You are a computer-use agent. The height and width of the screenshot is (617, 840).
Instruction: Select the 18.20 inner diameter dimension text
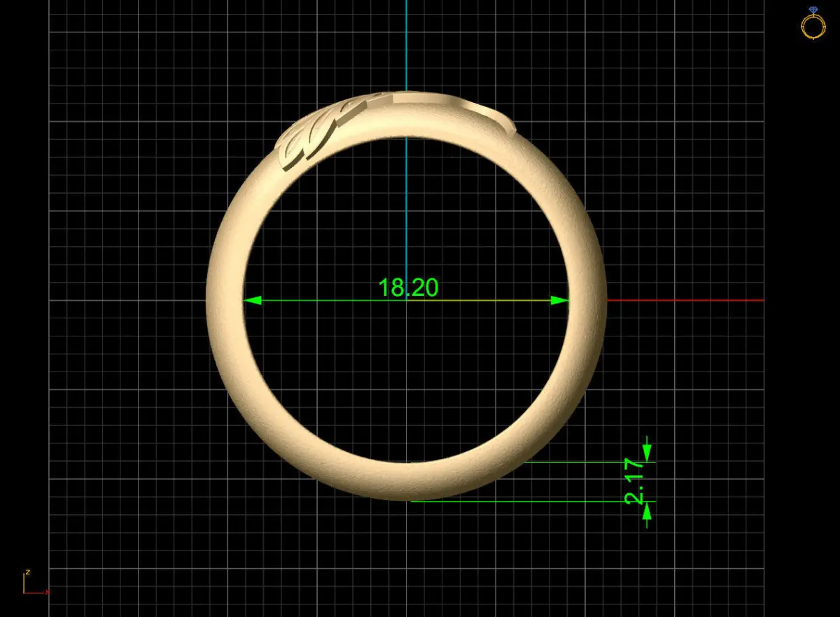(x=408, y=288)
